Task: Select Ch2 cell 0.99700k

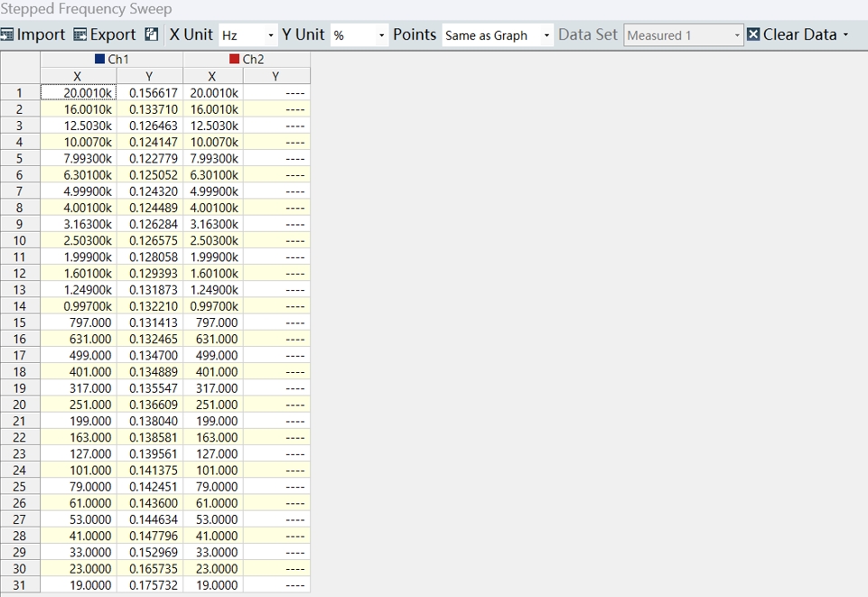Action: point(213,306)
